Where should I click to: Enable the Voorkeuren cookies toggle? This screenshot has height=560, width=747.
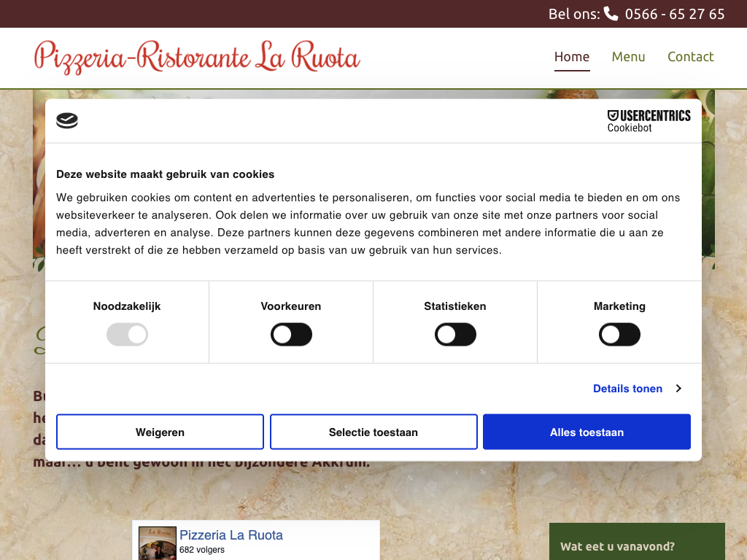pyautogui.click(x=291, y=334)
